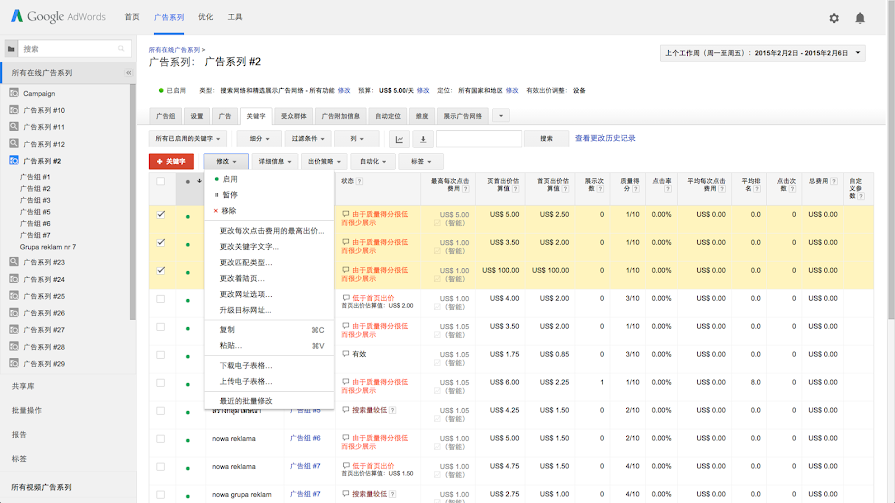Click the notifications bell icon

(860, 18)
